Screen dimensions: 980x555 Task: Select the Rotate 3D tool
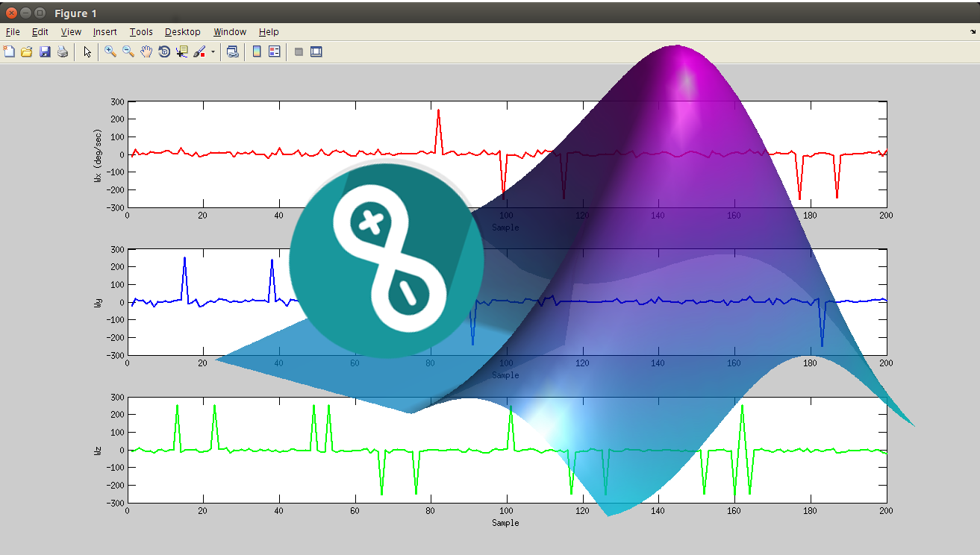click(x=164, y=51)
